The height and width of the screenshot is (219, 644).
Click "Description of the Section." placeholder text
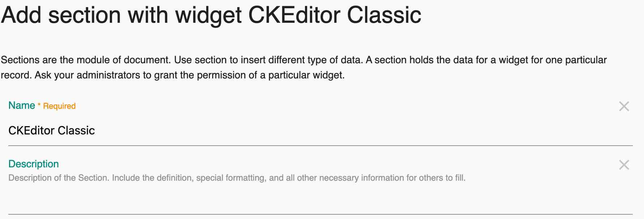(59, 178)
